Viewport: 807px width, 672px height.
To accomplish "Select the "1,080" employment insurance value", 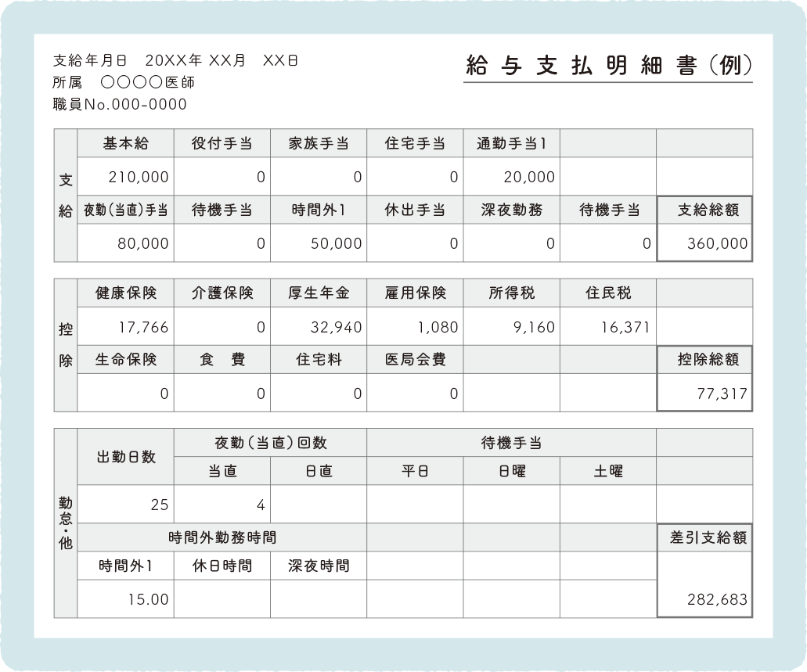I will 438,327.
